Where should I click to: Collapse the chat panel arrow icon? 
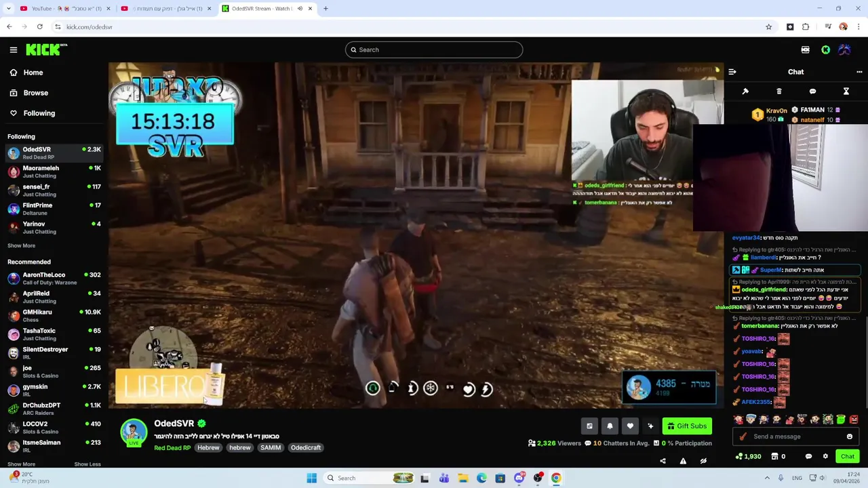click(732, 72)
